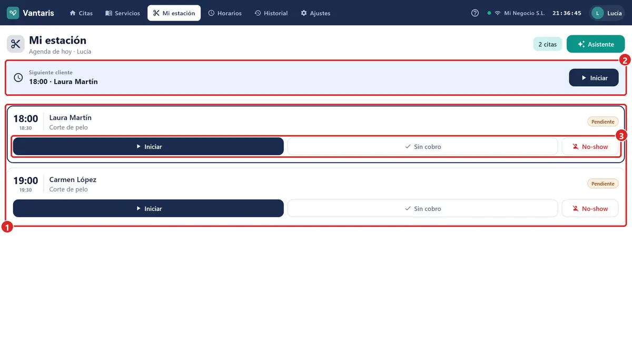The height and width of the screenshot is (364, 632).
Task: Click Carmen López's Pendiente status badge
Action: click(x=603, y=184)
